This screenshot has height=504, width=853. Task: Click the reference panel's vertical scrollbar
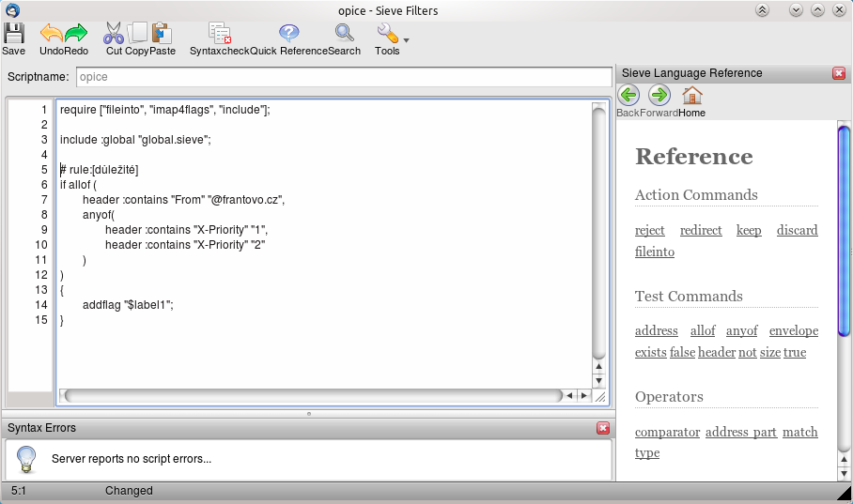[844, 230]
